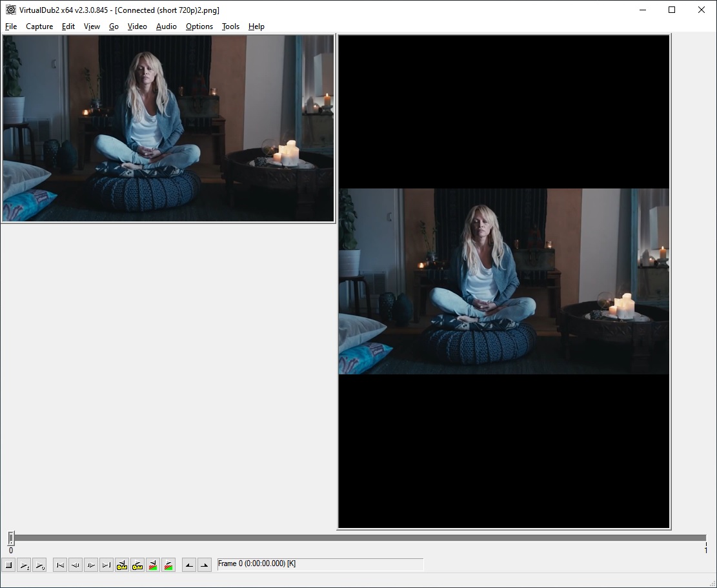Image resolution: width=717 pixels, height=588 pixels.
Task: Go to previous key frame
Action: (x=122, y=565)
